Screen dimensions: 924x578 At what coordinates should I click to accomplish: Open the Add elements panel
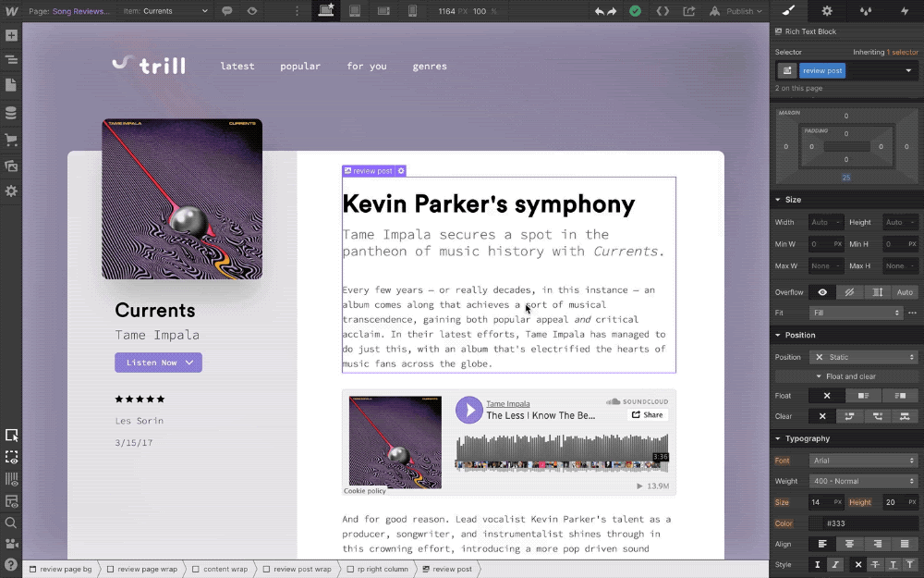click(x=11, y=35)
